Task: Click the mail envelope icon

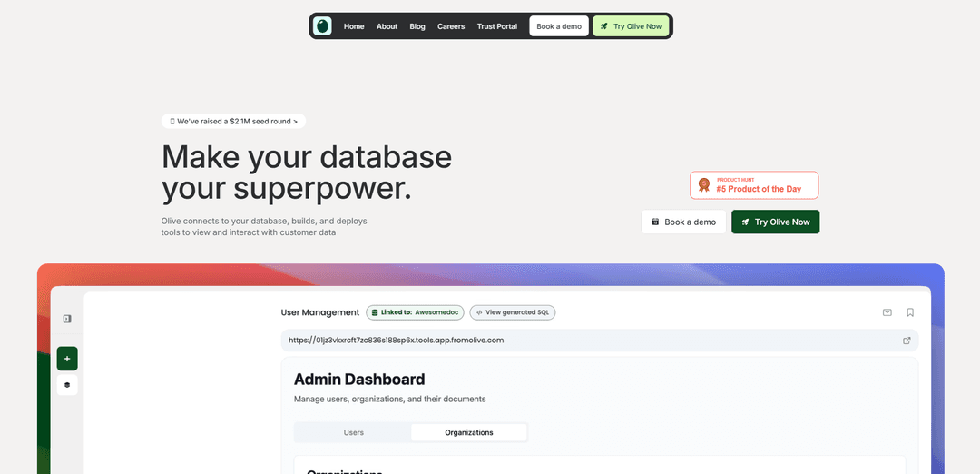Action: pyautogui.click(x=887, y=312)
